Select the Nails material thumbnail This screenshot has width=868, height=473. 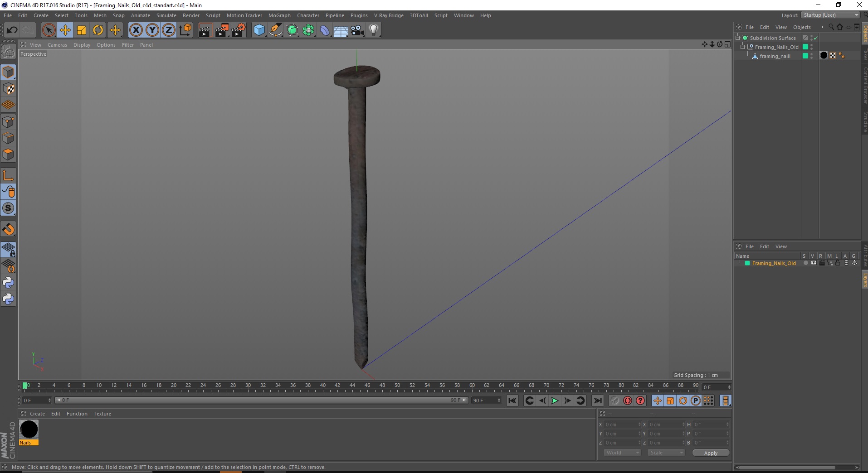[x=29, y=430]
